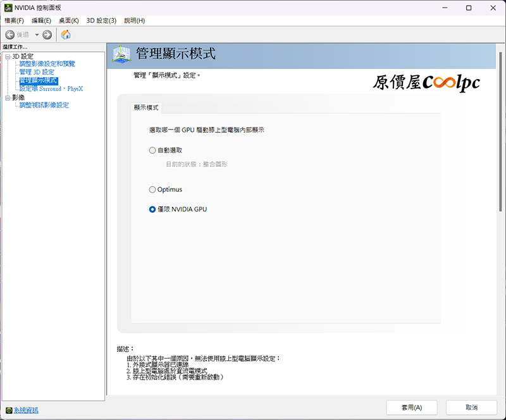Image resolution: width=506 pixels, height=420 pixels.
Task: Open the 說明(H) menu
Action: 135,21
